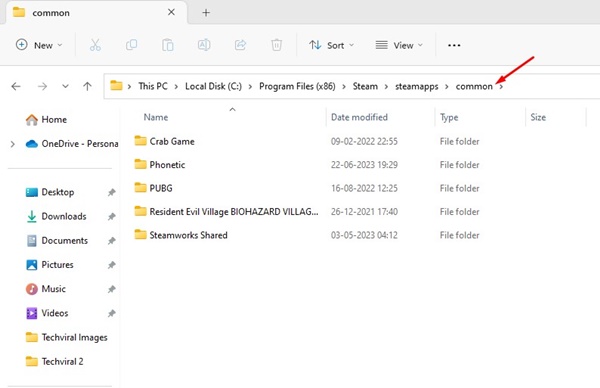The image size is (600, 388).
Task: Close the common tab
Action: [x=171, y=12]
